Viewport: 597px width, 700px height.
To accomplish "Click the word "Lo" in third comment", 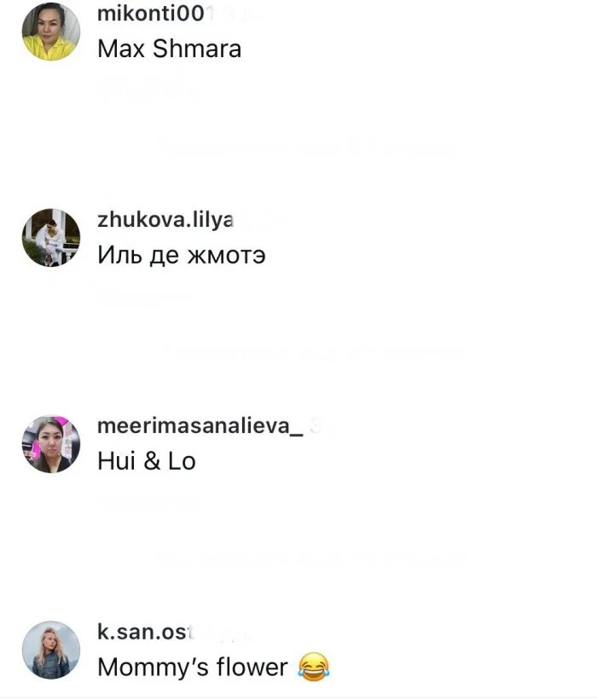I will click(182, 460).
